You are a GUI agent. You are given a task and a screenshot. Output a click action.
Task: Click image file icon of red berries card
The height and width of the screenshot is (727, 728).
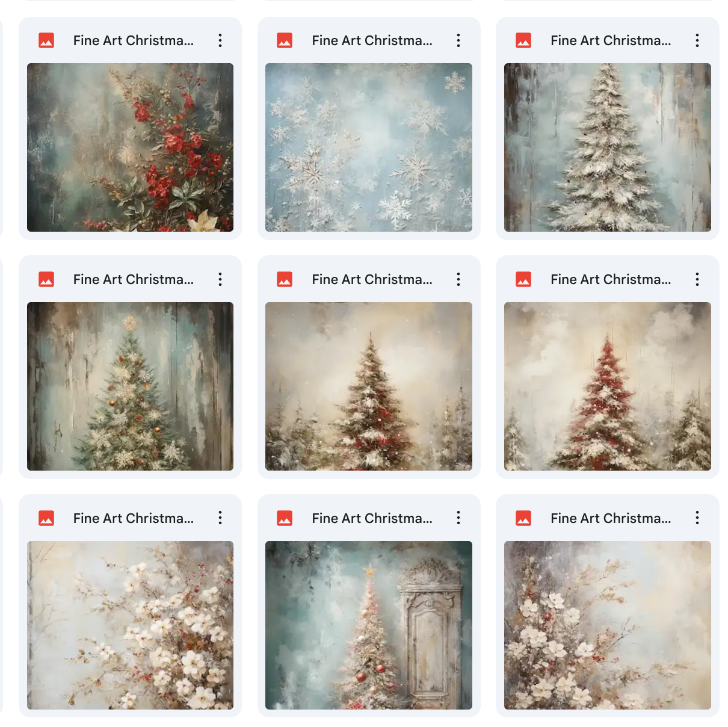tap(46, 40)
